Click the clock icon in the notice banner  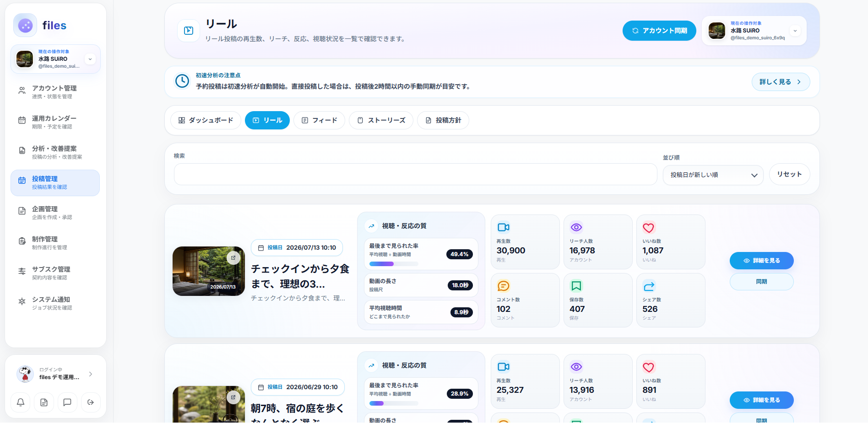pyautogui.click(x=182, y=81)
